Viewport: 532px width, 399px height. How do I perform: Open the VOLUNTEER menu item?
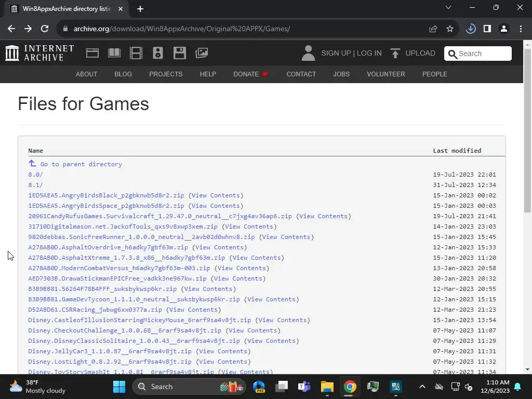click(386, 74)
